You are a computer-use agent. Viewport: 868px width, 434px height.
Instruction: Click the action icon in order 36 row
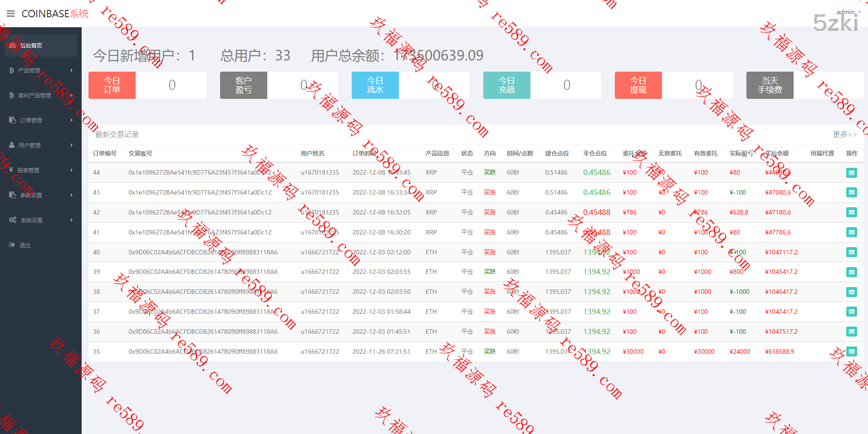click(x=851, y=332)
